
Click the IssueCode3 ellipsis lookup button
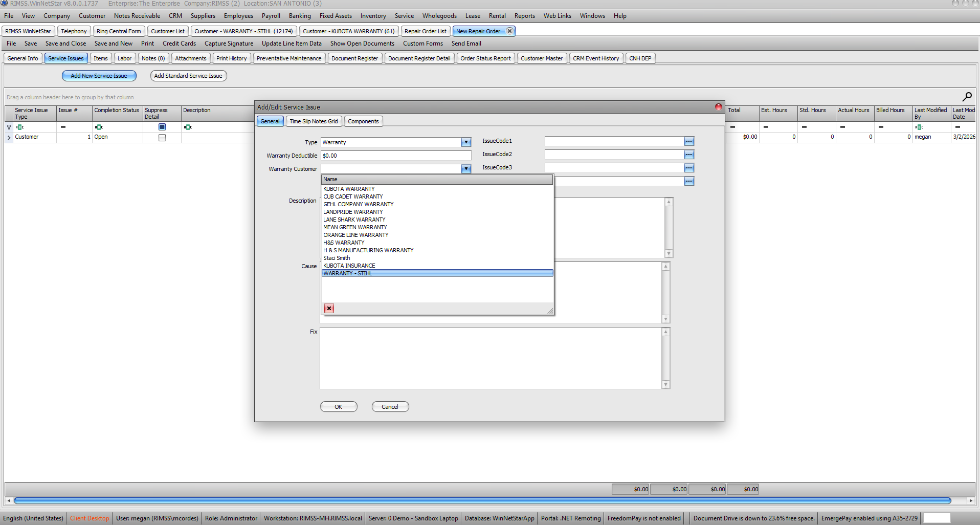coord(689,168)
